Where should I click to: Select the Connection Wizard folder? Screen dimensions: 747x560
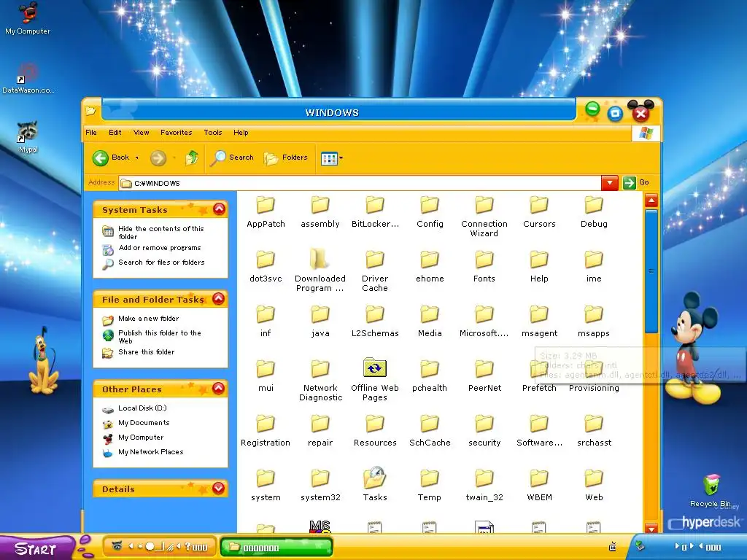click(x=484, y=217)
